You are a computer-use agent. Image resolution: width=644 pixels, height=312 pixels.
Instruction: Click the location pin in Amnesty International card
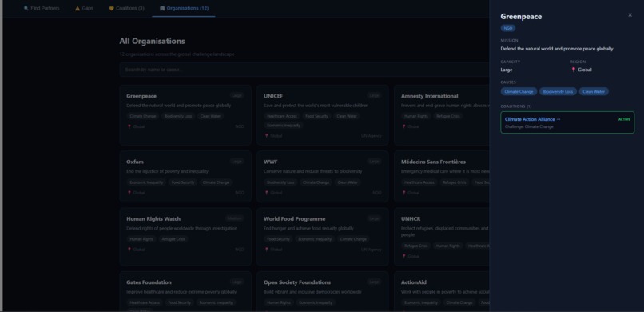[403, 126]
